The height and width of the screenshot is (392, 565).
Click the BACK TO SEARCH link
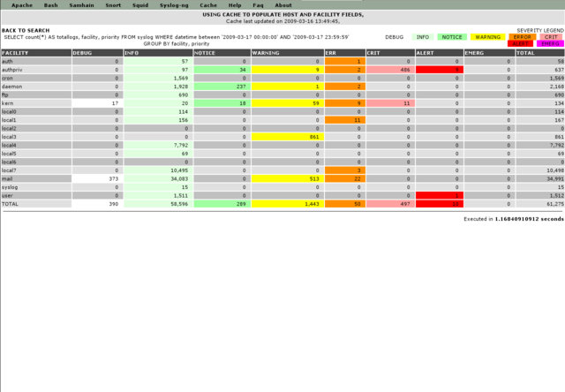[26, 30]
